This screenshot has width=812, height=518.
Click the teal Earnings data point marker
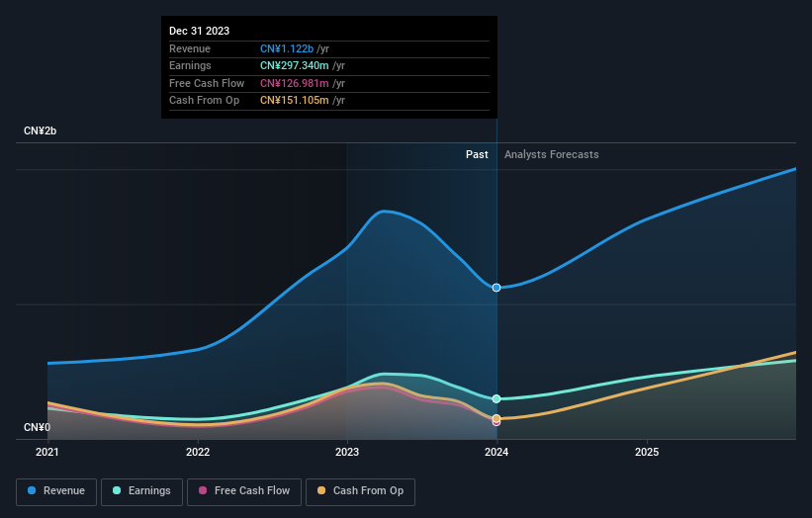coord(496,399)
